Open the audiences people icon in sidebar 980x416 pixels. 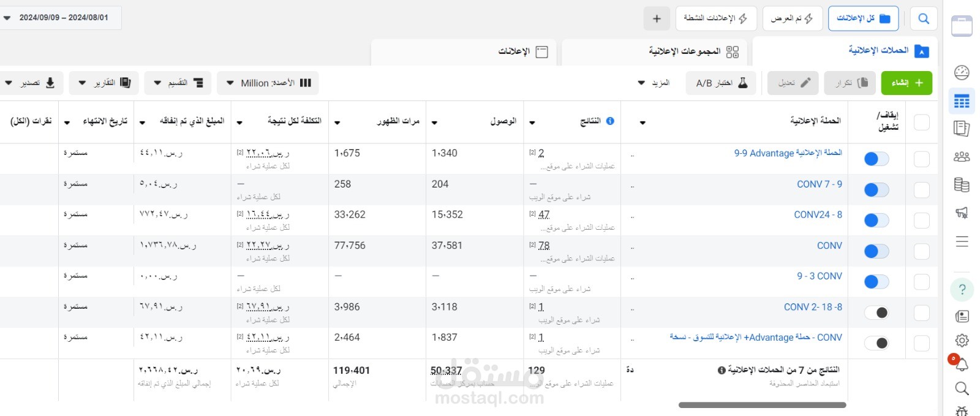(962, 157)
